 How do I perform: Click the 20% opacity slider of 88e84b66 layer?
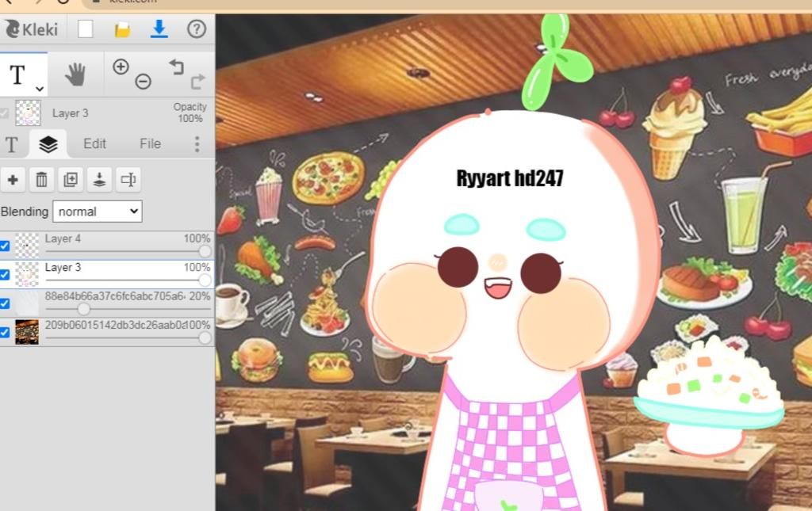[x=83, y=309]
